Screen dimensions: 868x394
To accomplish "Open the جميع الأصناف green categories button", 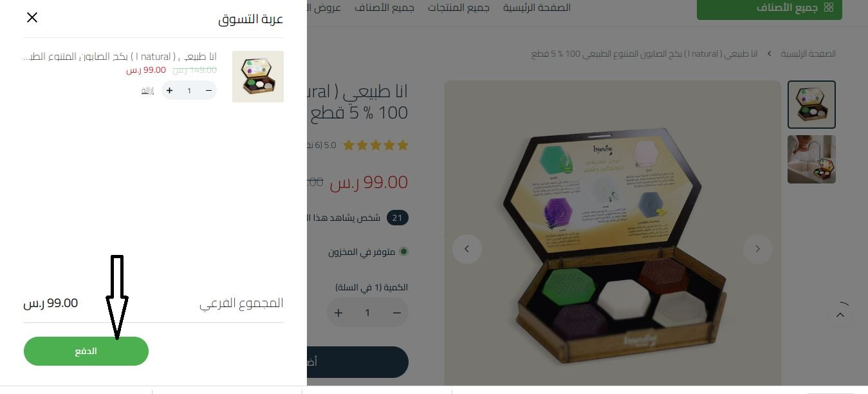I will (770, 8).
